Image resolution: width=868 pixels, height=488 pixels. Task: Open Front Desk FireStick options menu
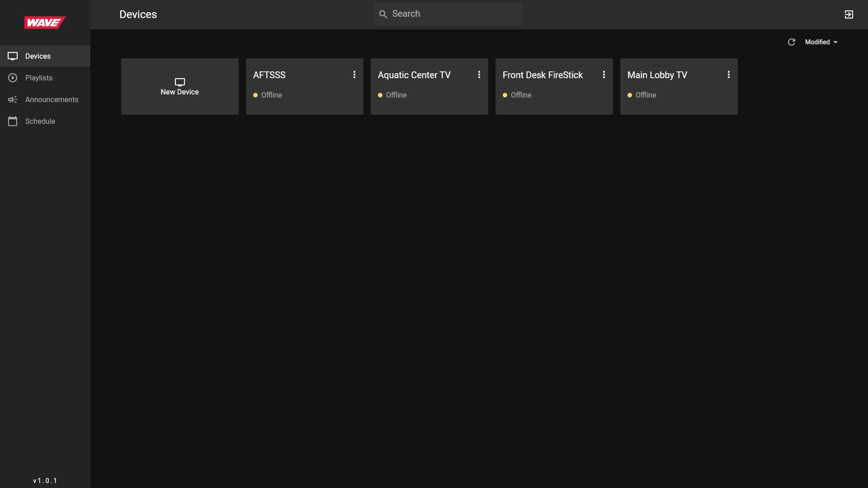click(x=604, y=75)
